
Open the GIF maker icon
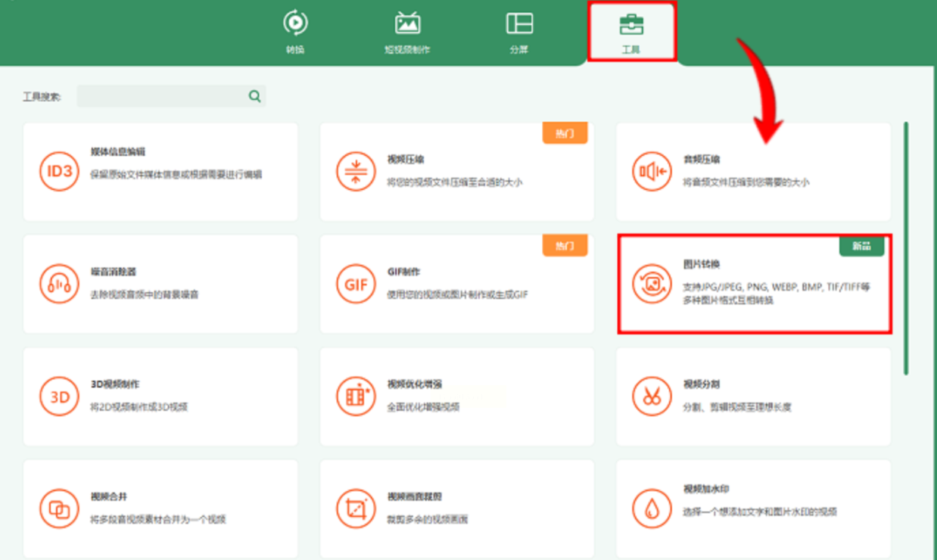(x=356, y=285)
